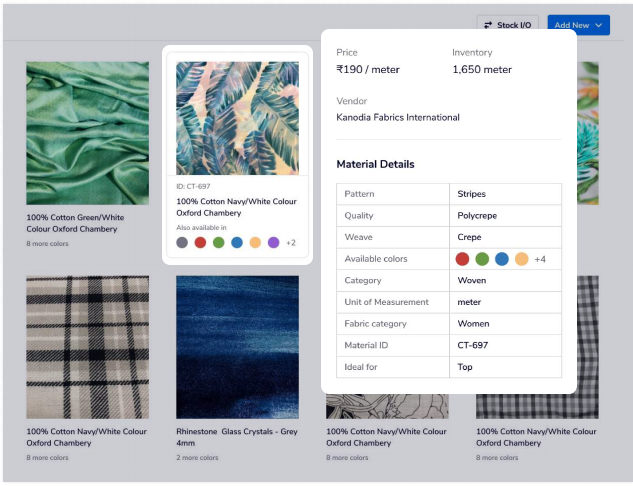Select the red color swatch on CT-697 card
This screenshot has height=486, width=633.
point(200,243)
